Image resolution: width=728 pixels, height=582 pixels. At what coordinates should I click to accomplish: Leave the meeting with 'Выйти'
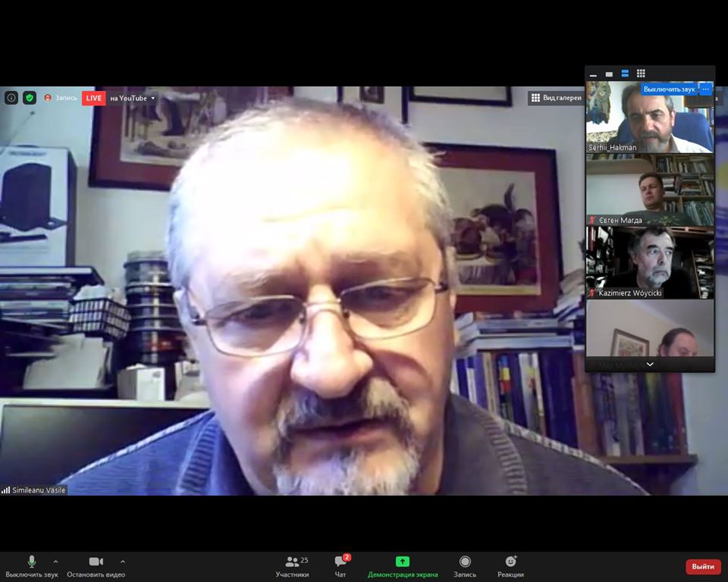click(703, 567)
